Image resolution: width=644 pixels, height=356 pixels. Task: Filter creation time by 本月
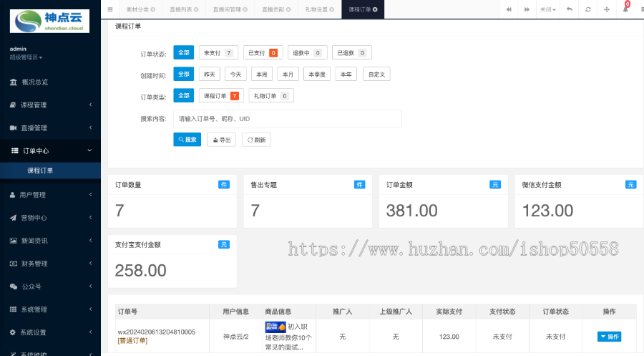(x=288, y=74)
